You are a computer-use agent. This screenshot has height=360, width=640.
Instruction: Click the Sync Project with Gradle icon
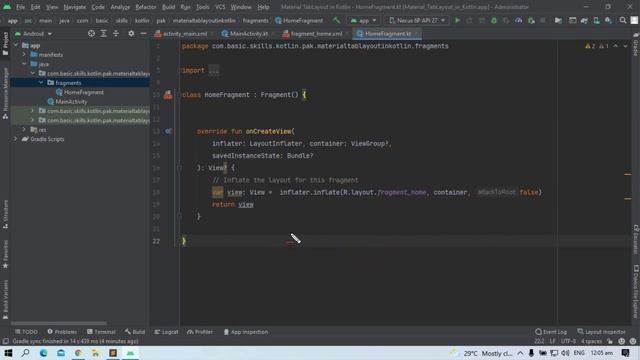point(584,20)
